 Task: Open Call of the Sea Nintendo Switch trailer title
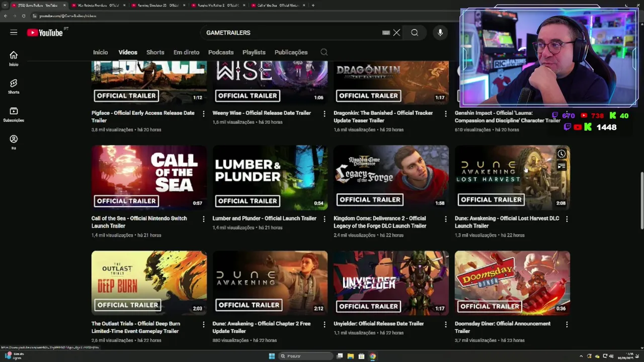coord(139,222)
